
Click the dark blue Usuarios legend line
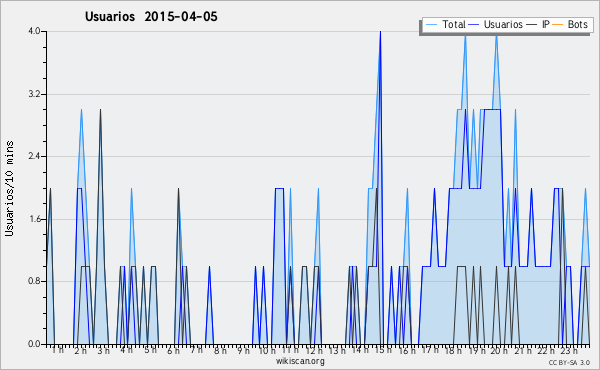click(474, 25)
